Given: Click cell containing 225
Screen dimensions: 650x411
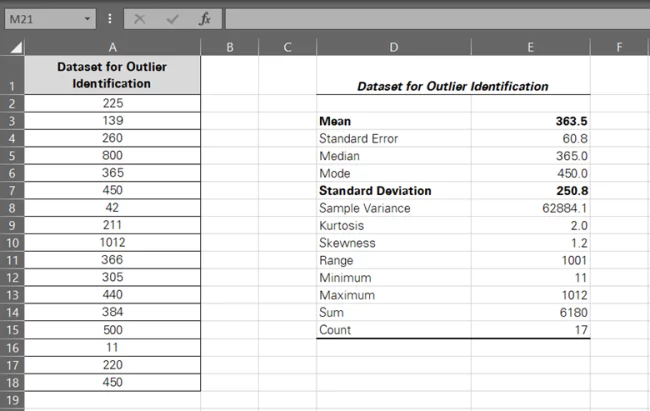Looking at the screenshot, I should pyautogui.click(x=112, y=103).
